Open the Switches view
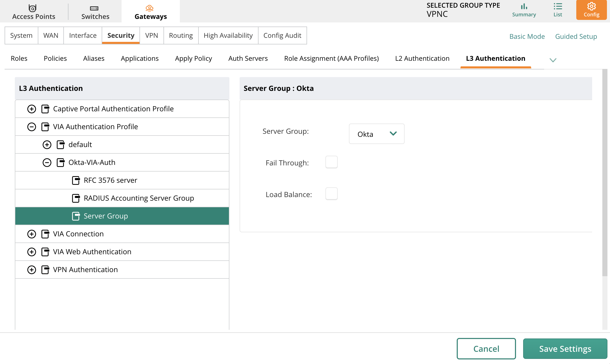The width and height of the screenshot is (610, 364). [x=95, y=11]
